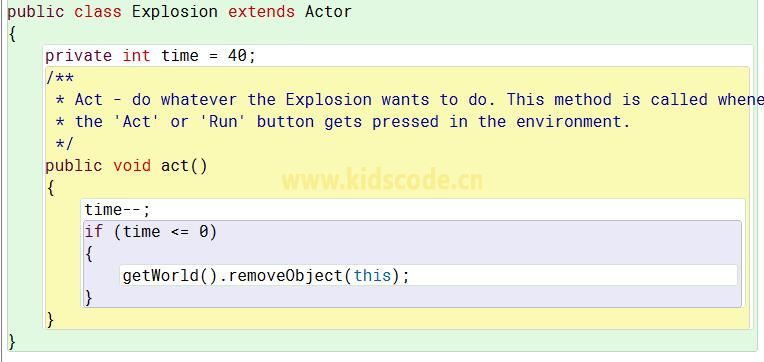Click the comment closing */ line
Screen dimensions: 764x362
pos(64,143)
